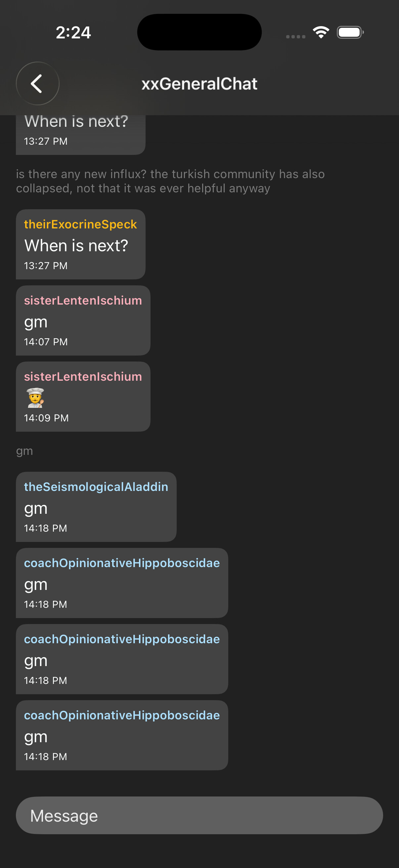This screenshot has width=399, height=868.
Task: Tap the last coachOpinionativeHippoboscidae message bubble
Action: pos(122,735)
